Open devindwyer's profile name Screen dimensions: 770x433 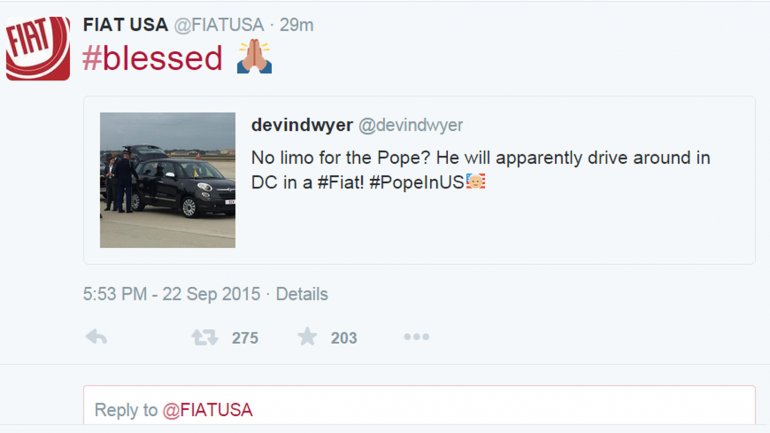pos(302,125)
